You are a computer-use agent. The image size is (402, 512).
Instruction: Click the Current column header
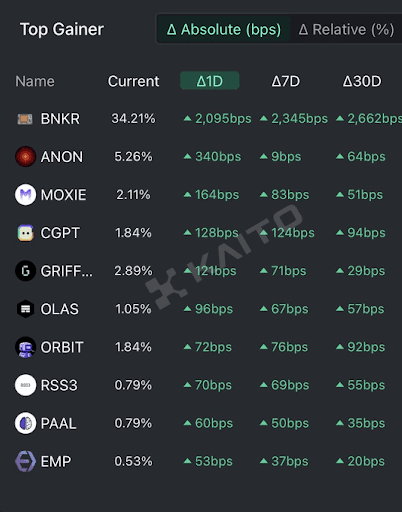[133, 81]
